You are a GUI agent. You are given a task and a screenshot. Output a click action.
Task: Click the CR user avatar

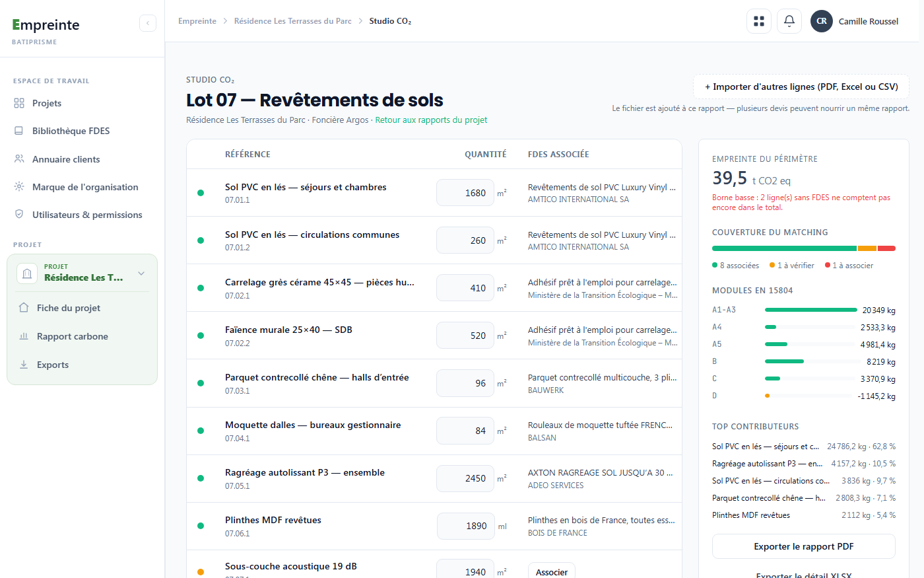(822, 21)
